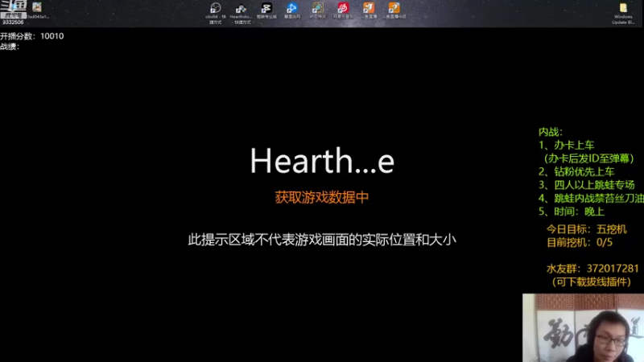
Task: Open the obs64 shortcut desktop icon
Action: pyautogui.click(x=216, y=13)
